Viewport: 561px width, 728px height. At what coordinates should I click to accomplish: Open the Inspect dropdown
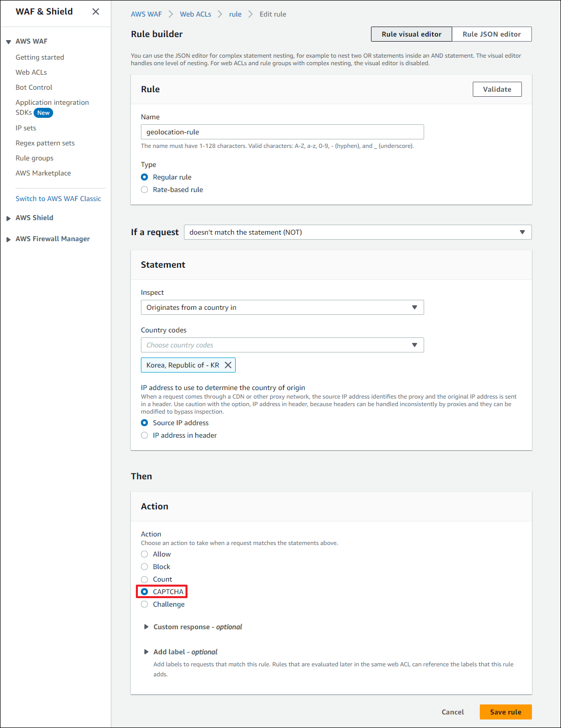click(282, 307)
